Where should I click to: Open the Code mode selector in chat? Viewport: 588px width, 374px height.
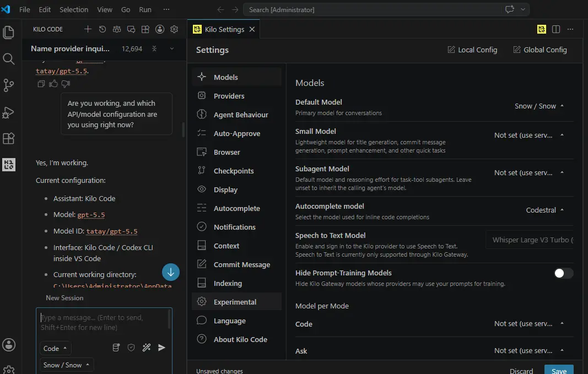55,349
